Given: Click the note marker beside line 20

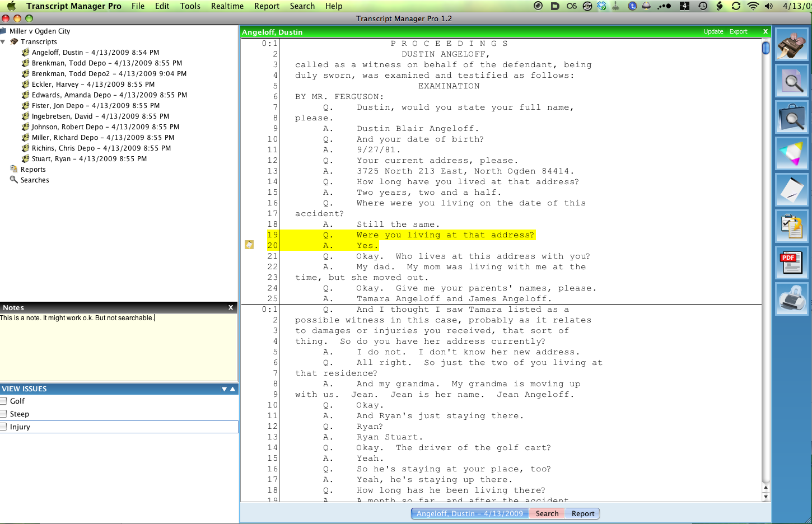Looking at the screenshot, I should click(249, 245).
